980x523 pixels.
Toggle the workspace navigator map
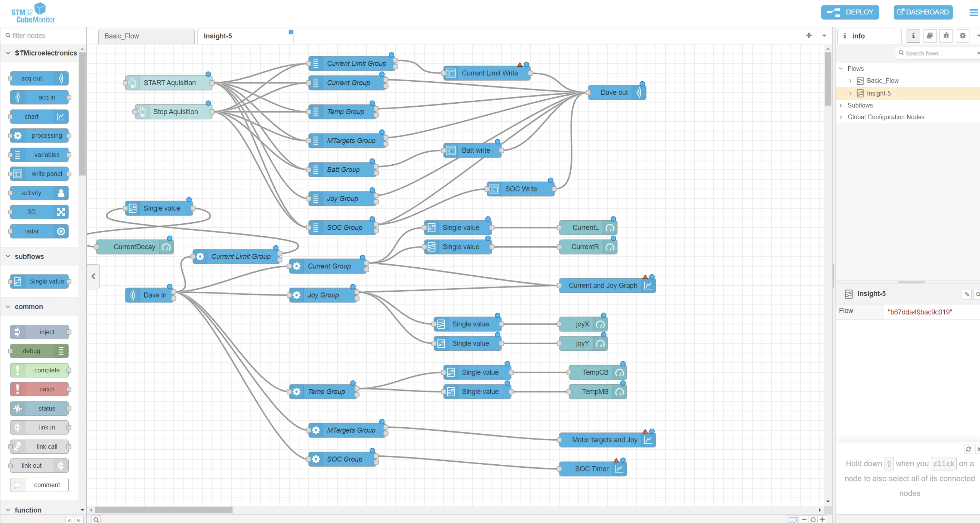click(x=793, y=520)
